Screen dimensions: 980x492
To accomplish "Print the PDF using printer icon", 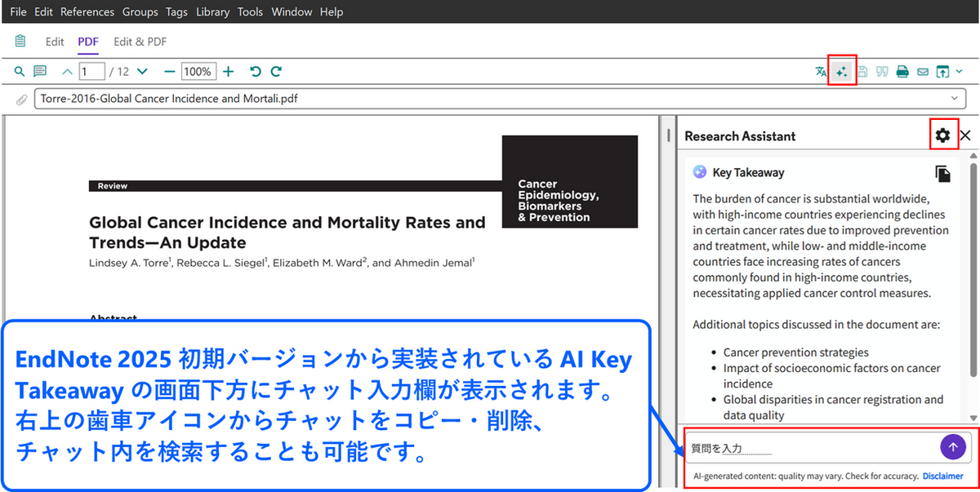I will tap(902, 72).
